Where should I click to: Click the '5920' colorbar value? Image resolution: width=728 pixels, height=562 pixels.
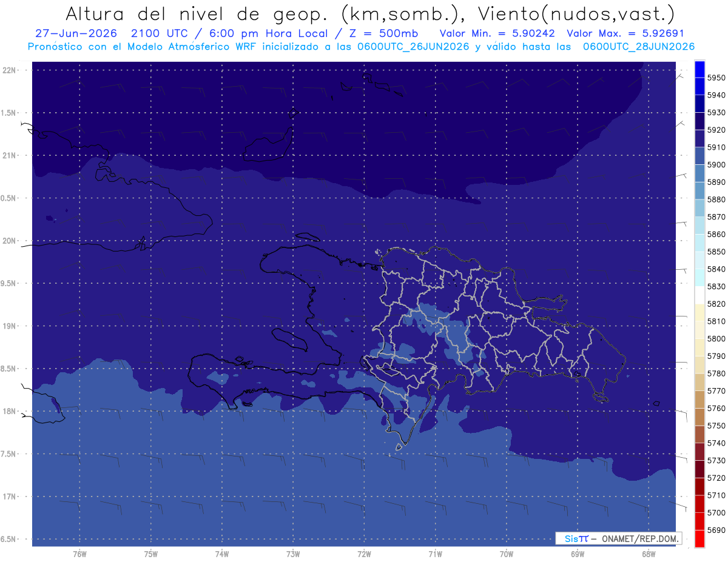[716, 130]
